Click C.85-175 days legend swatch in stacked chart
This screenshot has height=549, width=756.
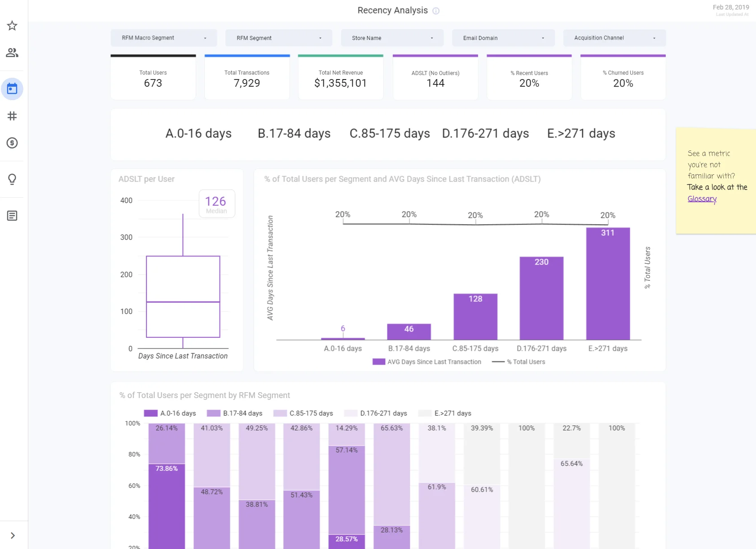click(x=280, y=413)
